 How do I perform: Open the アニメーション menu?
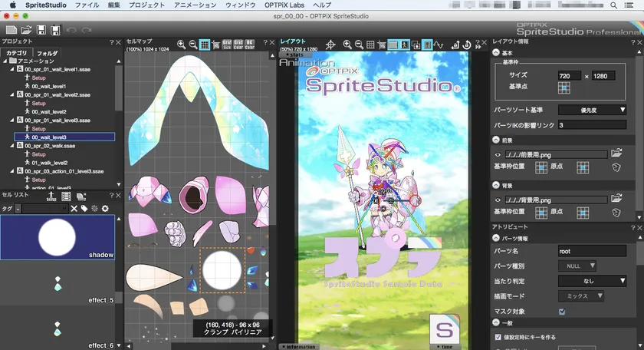pyautogui.click(x=195, y=5)
